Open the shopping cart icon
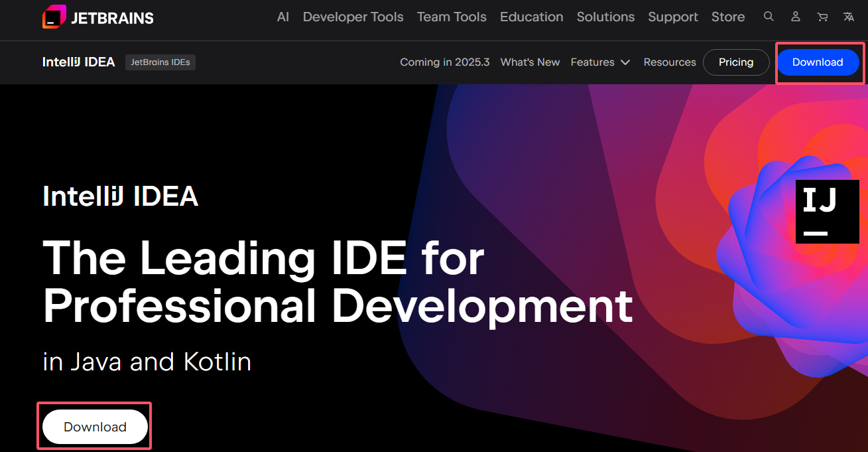This screenshot has width=868, height=452. click(822, 17)
